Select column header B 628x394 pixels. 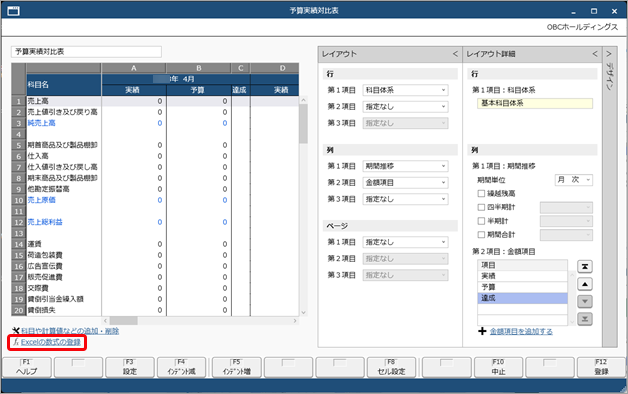tap(199, 68)
